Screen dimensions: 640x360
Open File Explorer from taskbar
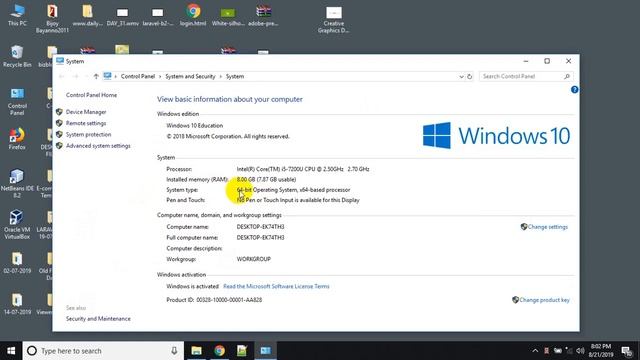[x=197, y=351]
